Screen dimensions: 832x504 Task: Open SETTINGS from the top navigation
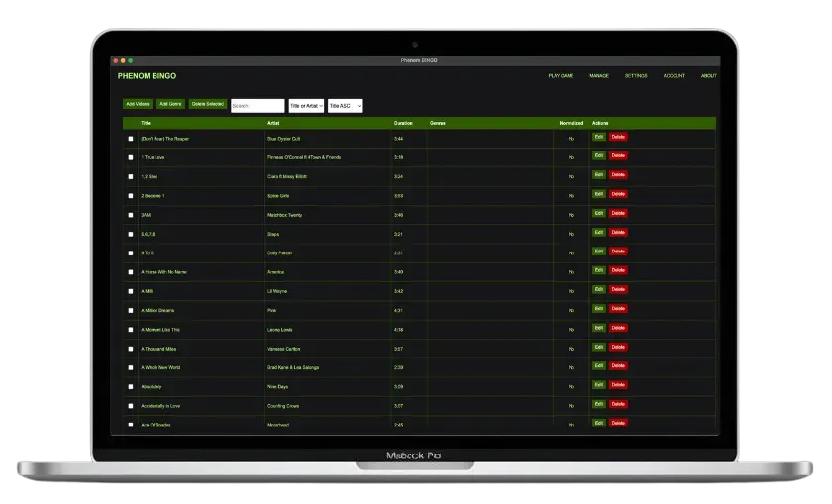click(636, 76)
